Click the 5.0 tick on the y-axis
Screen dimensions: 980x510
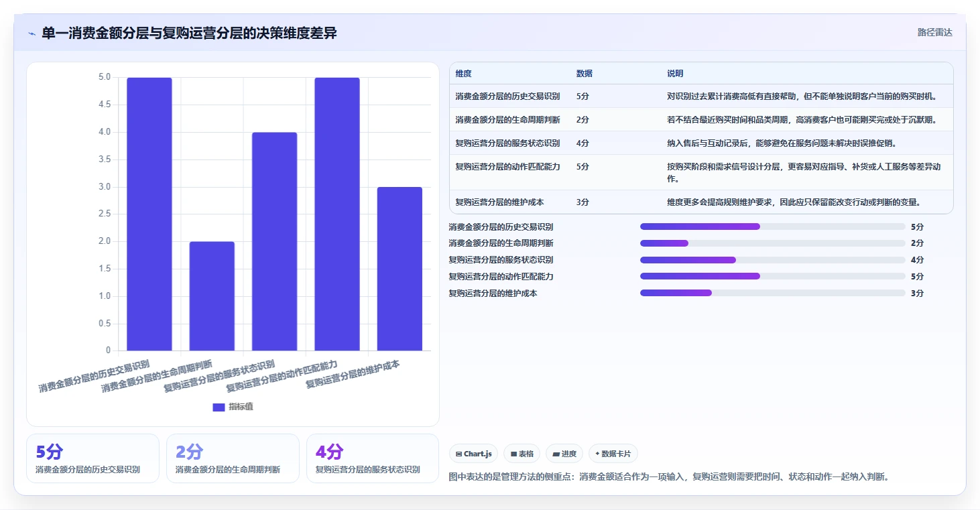click(x=105, y=77)
